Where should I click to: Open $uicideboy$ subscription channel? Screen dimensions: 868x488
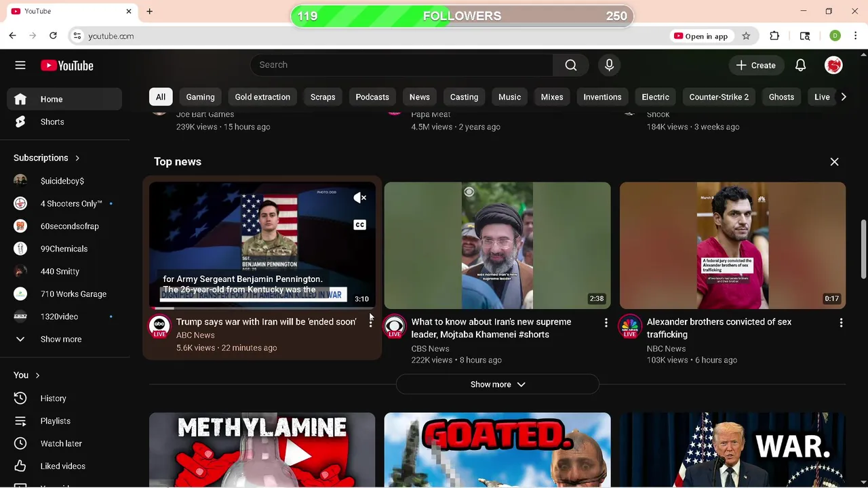click(x=65, y=181)
